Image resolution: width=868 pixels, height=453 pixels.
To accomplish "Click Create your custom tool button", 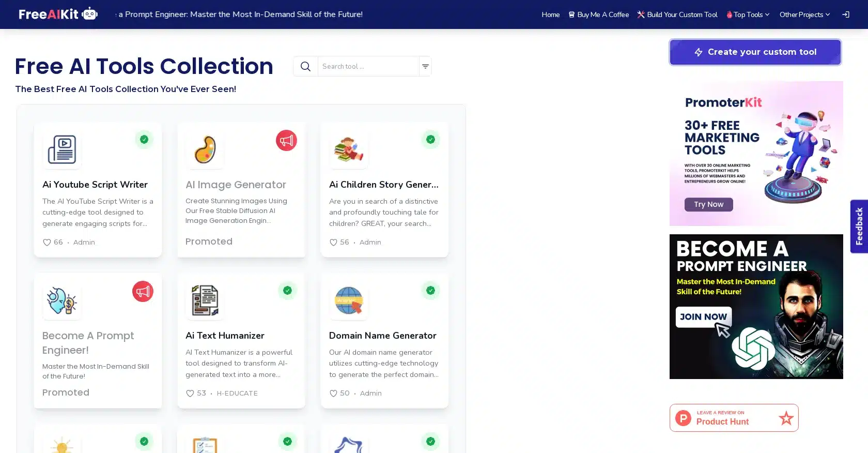I will click(755, 52).
